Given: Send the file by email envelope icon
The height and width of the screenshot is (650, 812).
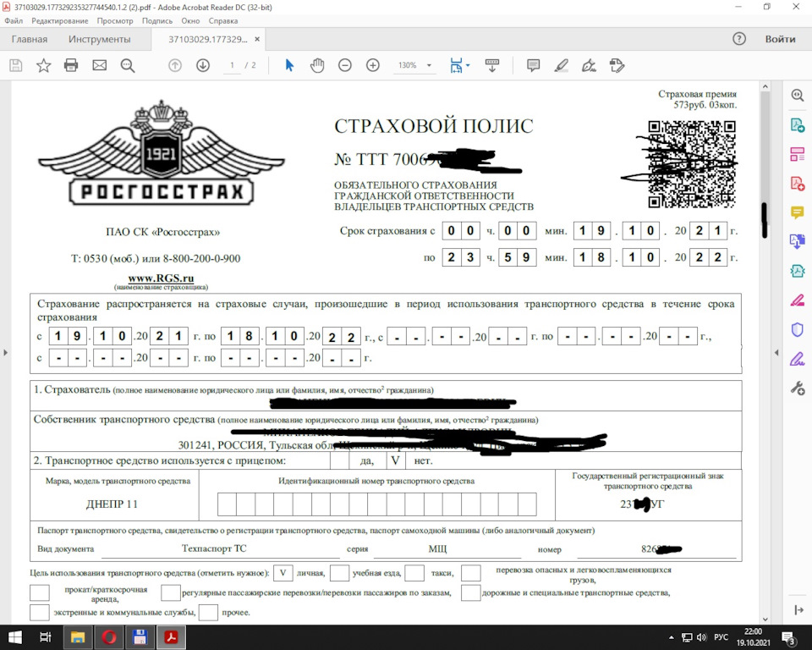Looking at the screenshot, I should 99,65.
